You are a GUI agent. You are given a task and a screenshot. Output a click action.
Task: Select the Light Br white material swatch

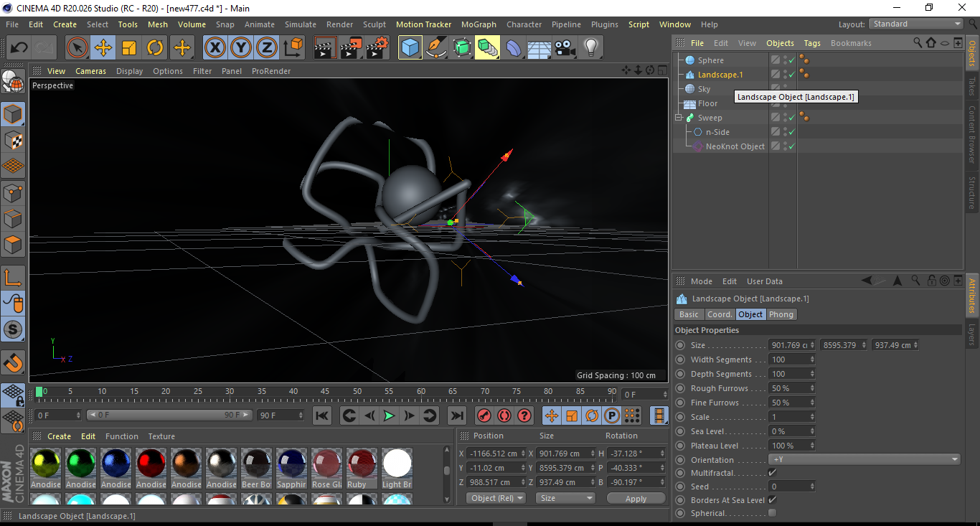click(397, 469)
